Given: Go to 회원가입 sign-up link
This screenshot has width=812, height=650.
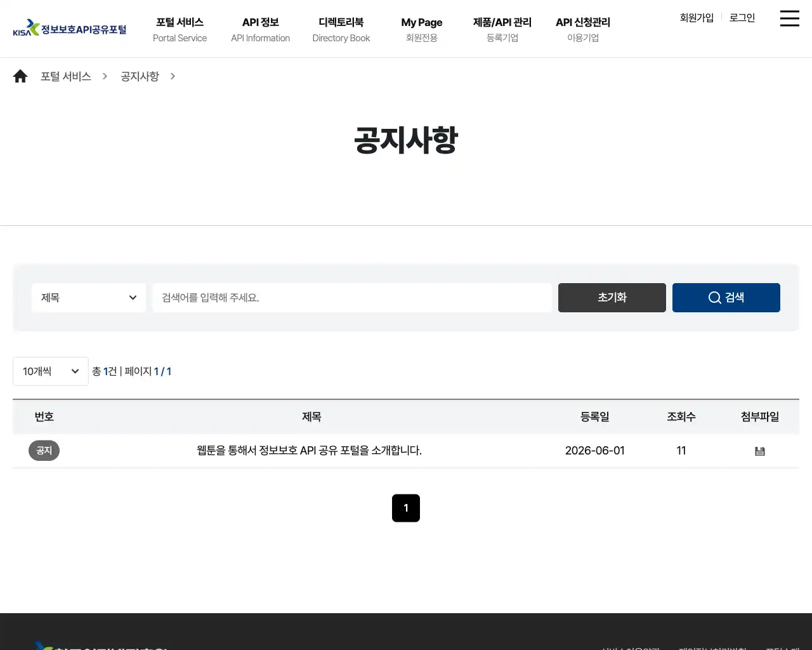Looking at the screenshot, I should tap(697, 18).
